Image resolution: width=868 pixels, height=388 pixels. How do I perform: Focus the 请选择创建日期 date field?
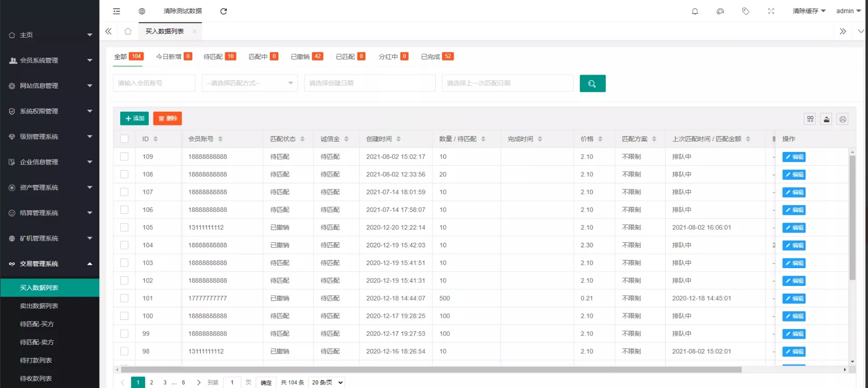point(370,83)
